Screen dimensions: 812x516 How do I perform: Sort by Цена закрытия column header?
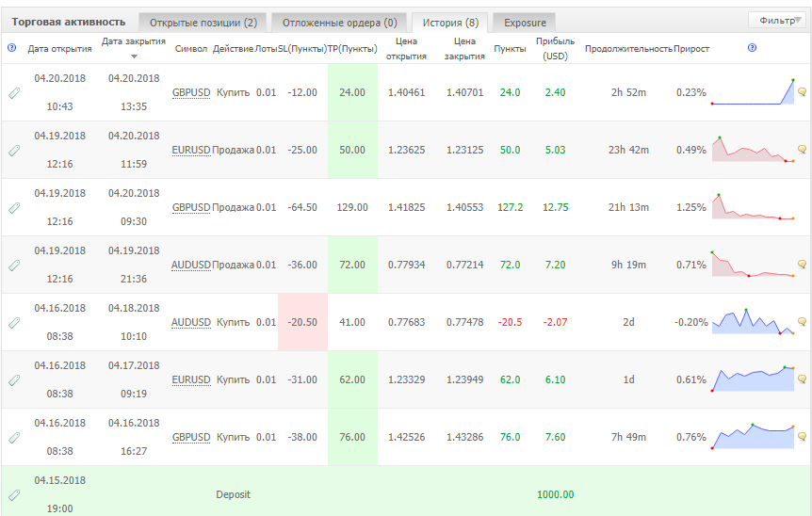pyautogui.click(x=464, y=49)
